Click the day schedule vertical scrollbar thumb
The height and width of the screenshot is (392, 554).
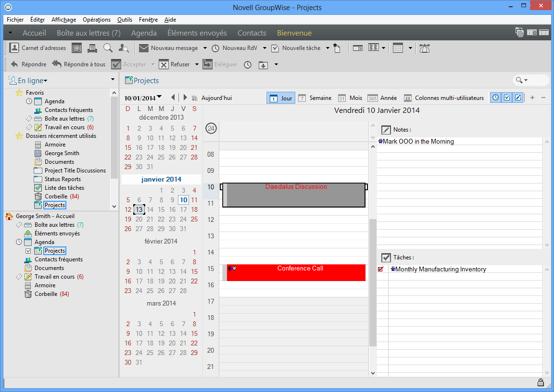(x=373, y=282)
